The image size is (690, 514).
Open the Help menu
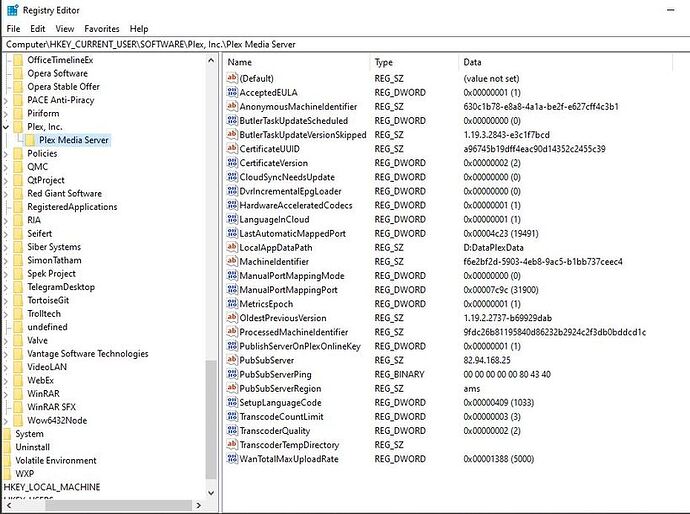[x=139, y=29]
